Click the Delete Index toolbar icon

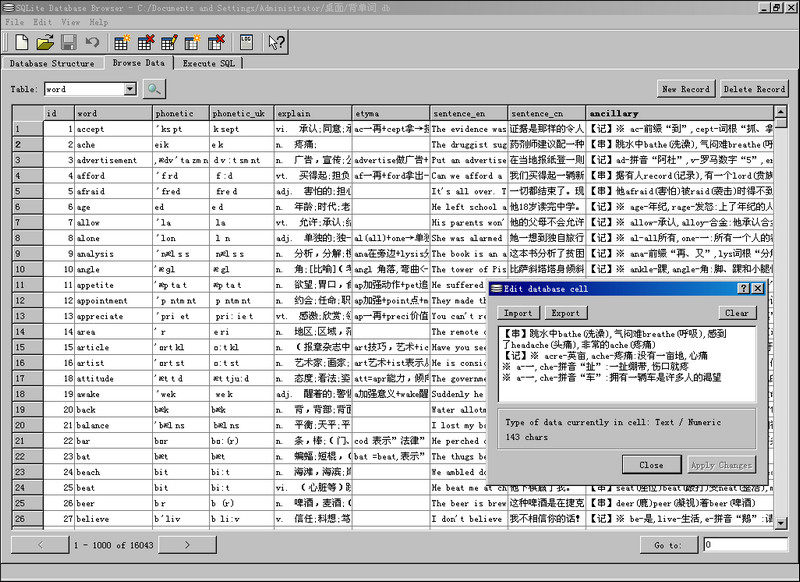click(x=216, y=42)
